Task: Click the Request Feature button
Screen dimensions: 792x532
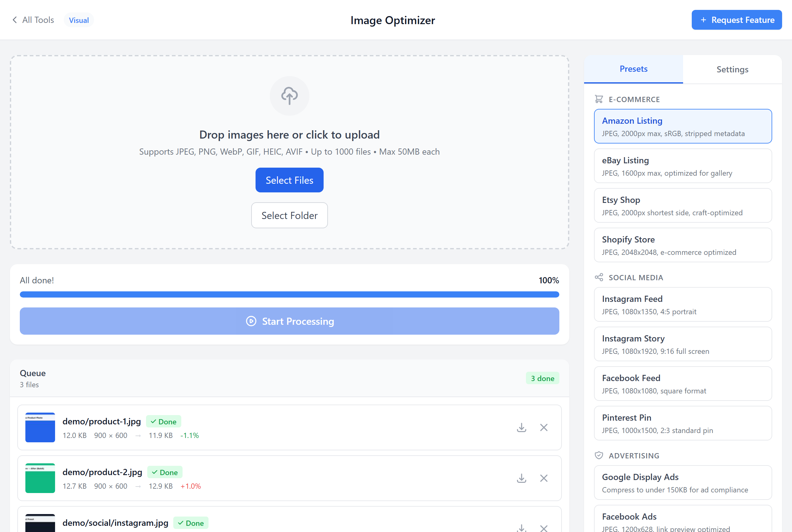Action: click(736, 20)
